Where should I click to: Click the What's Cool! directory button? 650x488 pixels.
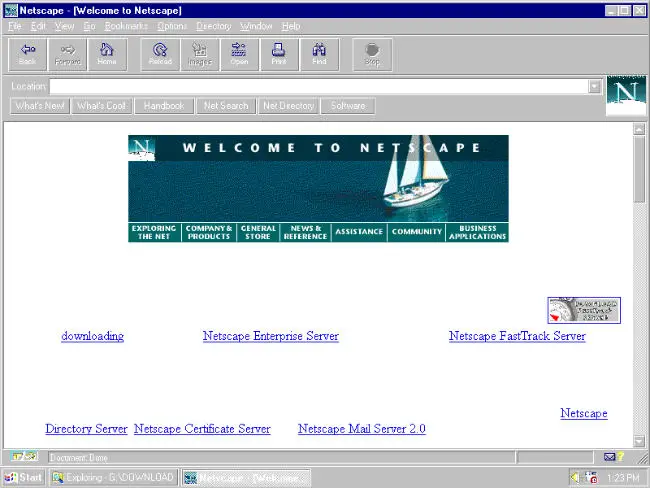click(x=102, y=106)
